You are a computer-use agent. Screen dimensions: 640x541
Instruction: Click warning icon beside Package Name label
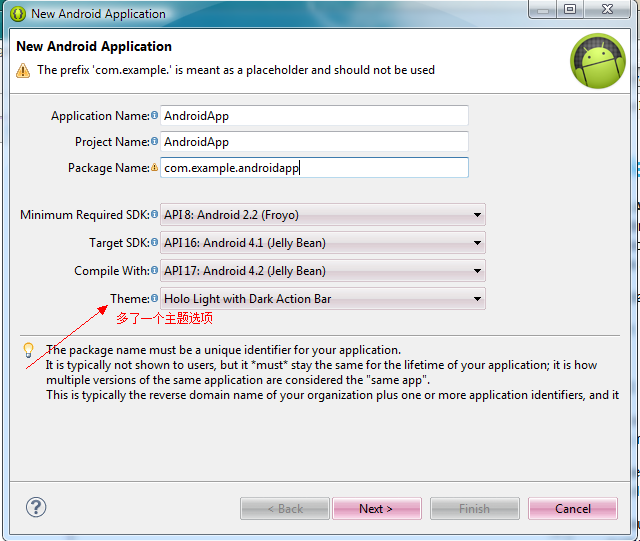click(x=154, y=167)
